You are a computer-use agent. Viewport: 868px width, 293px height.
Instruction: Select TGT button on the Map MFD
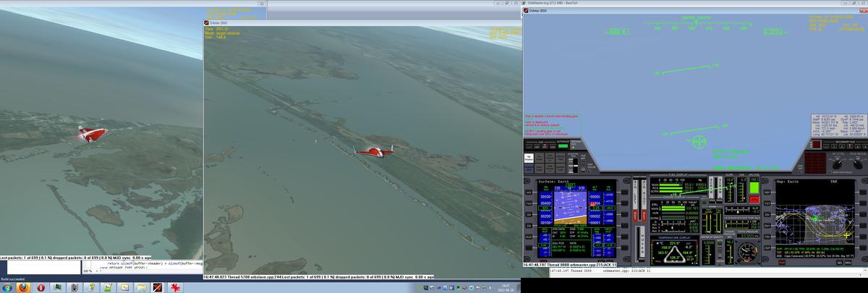[x=767, y=203]
